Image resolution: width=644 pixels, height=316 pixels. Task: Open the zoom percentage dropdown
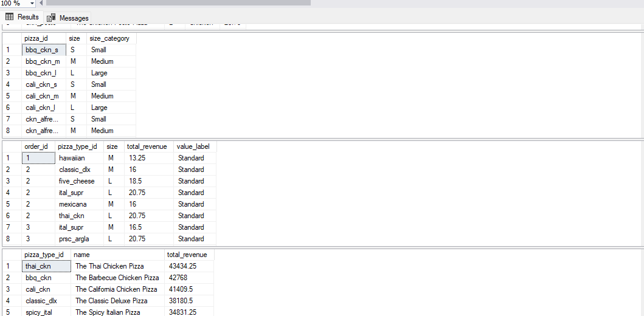[32, 3]
